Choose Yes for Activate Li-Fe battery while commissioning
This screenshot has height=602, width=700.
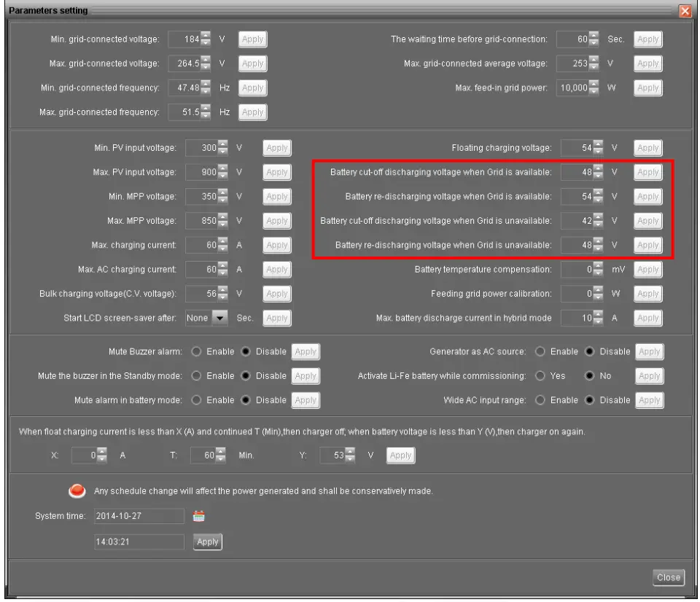click(x=540, y=376)
